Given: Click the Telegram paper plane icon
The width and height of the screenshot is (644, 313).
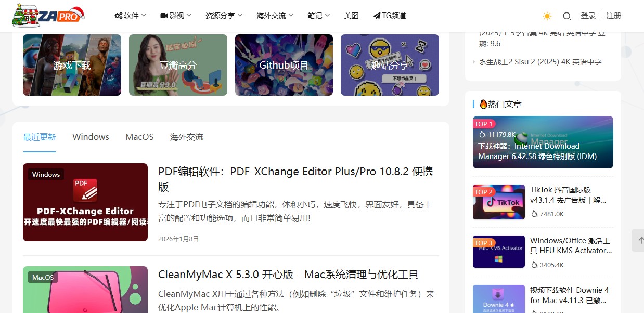Looking at the screenshot, I should 377,16.
